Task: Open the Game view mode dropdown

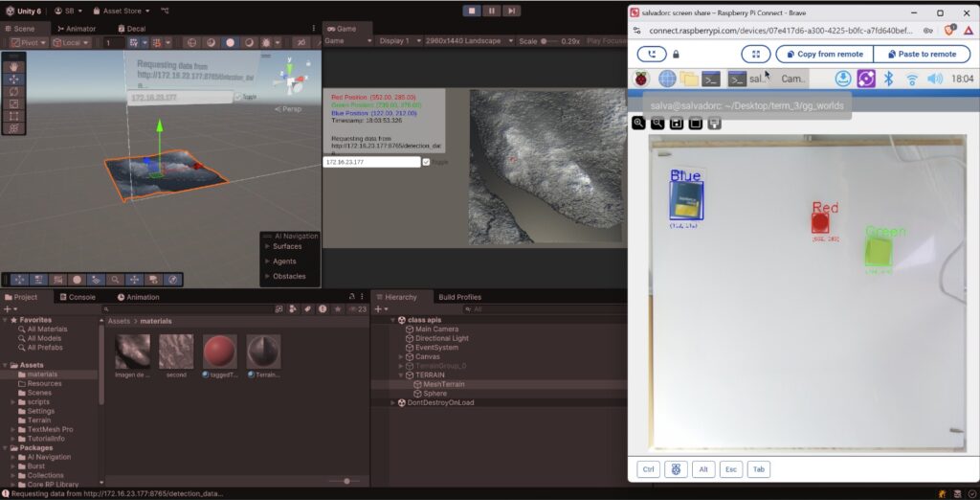Action: (x=347, y=40)
